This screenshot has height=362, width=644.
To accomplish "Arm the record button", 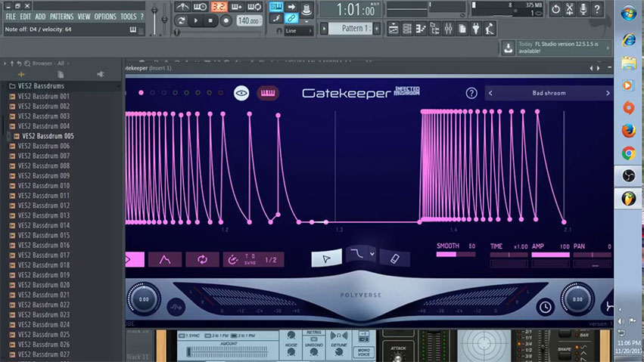I will [x=226, y=20].
